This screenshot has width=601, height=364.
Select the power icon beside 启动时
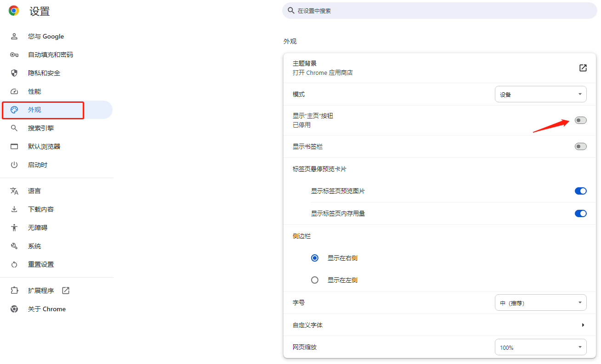15,164
